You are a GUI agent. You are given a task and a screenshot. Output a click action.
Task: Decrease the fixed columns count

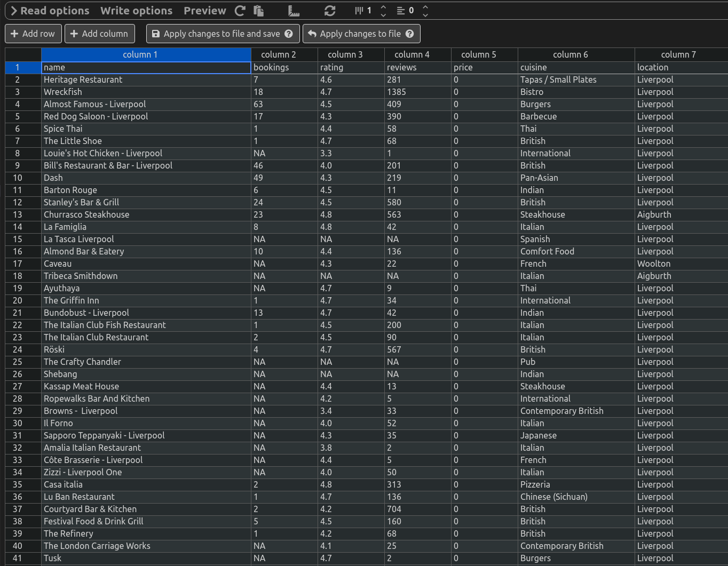383,14
